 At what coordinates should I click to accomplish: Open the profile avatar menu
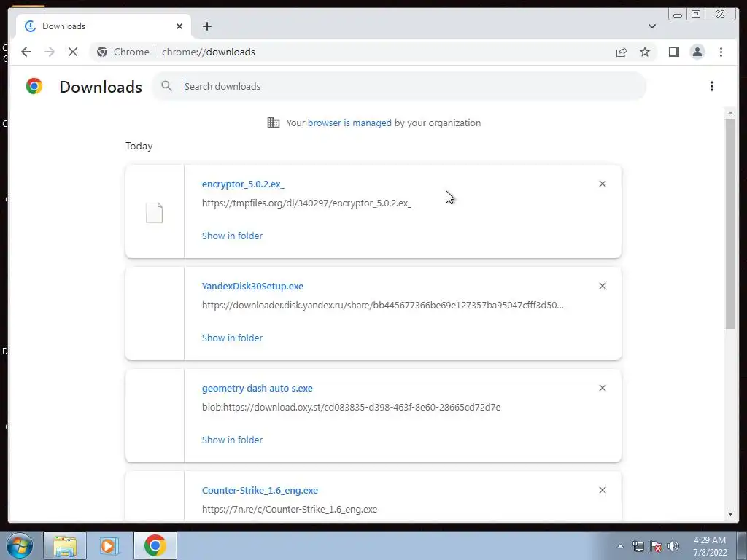pos(697,52)
